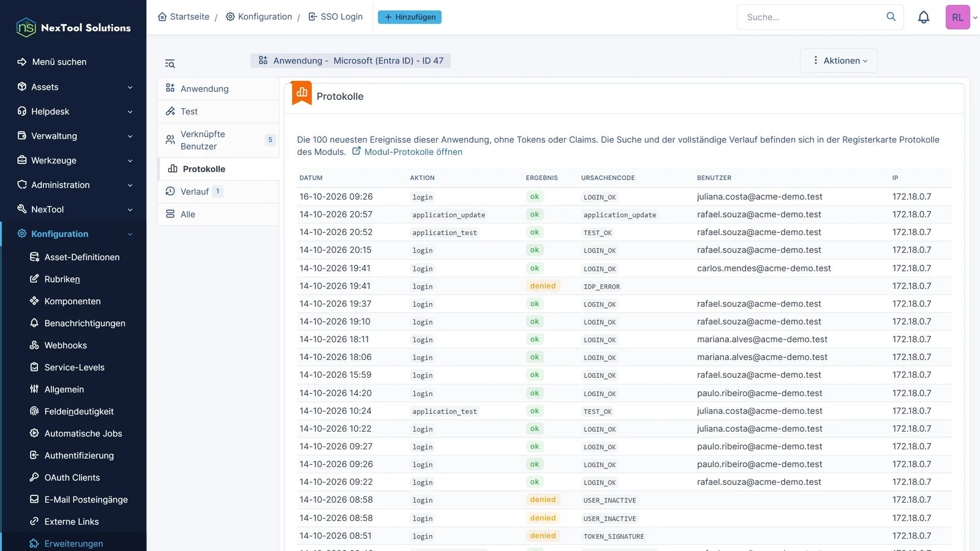
Task: Toggle the sidebar filter search icon
Action: 170,64
